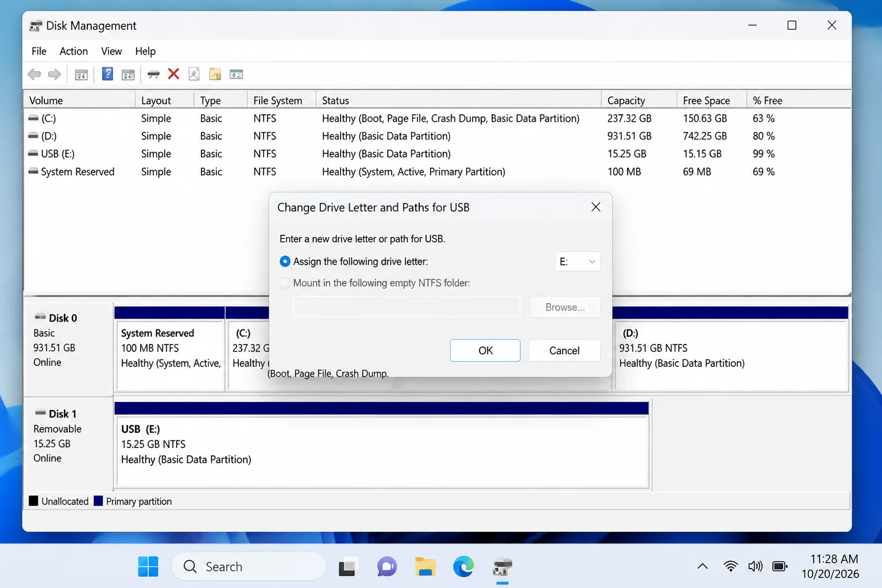882x588 pixels.
Task: Click the '15.15 GB' free space cell
Action: click(x=702, y=154)
